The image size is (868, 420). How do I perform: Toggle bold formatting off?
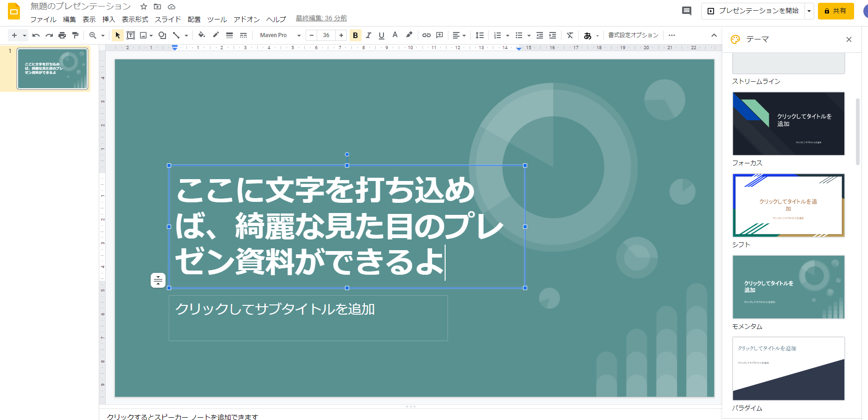[355, 35]
